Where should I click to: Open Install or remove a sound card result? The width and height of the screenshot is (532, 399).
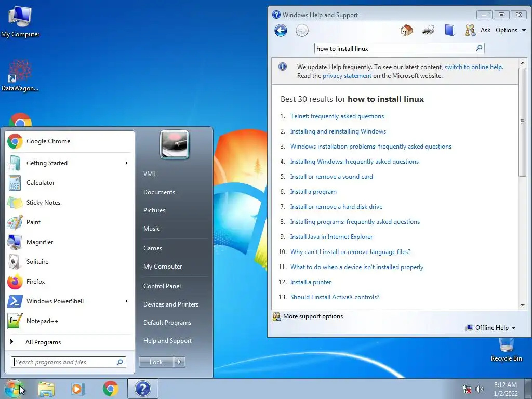point(331,177)
